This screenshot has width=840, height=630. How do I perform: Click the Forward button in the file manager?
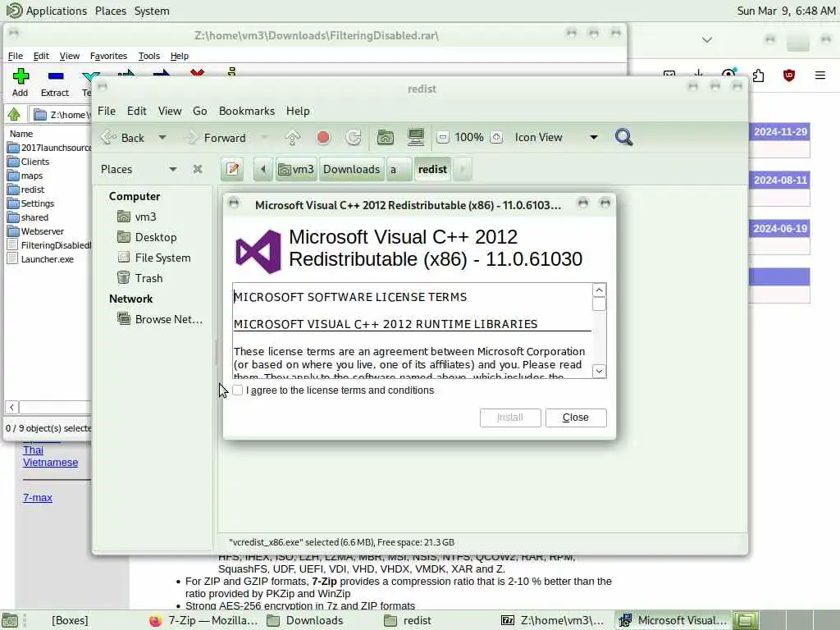216,138
